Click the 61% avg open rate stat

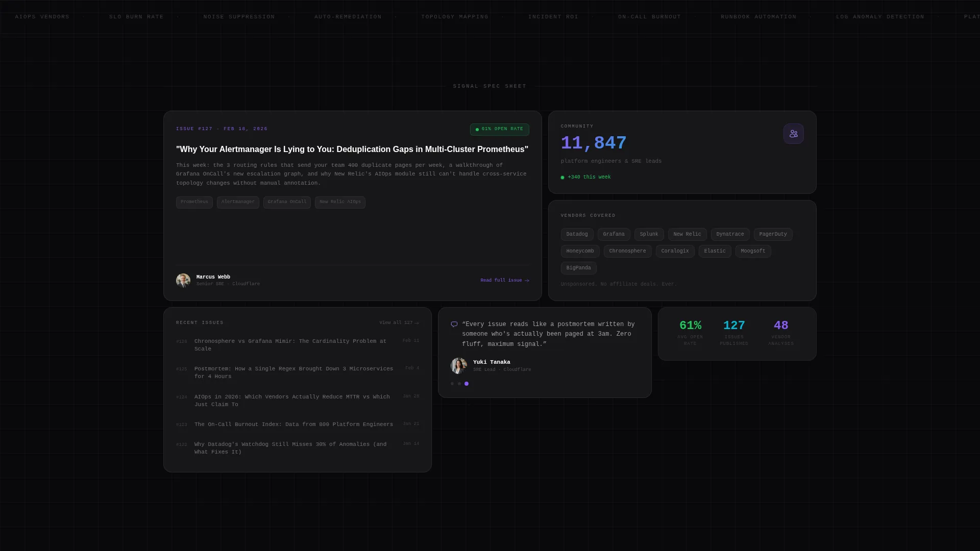click(x=690, y=333)
